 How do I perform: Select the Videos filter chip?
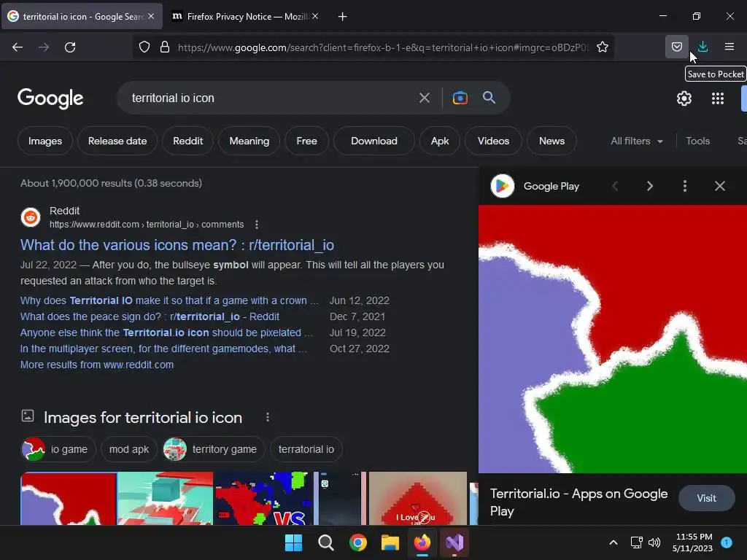point(493,141)
